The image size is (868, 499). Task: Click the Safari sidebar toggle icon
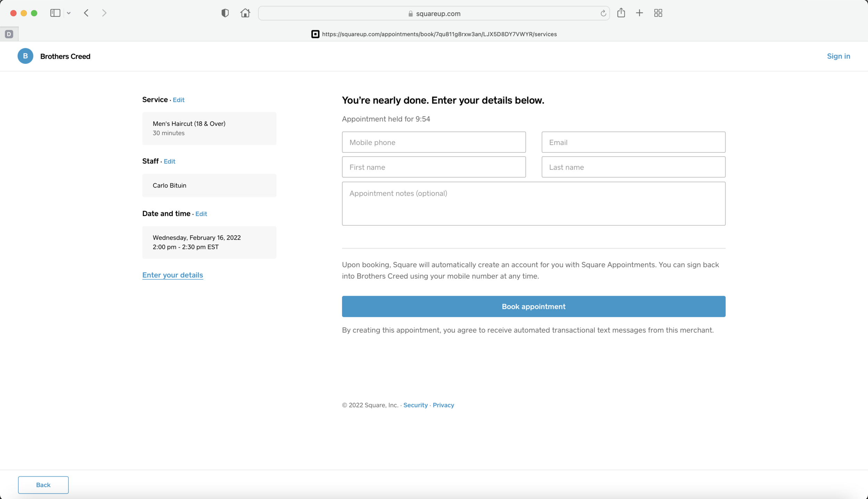[x=55, y=13]
